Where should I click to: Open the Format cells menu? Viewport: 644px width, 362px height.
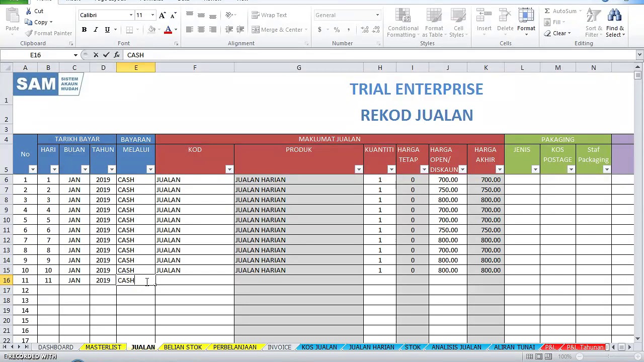(526, 21)
